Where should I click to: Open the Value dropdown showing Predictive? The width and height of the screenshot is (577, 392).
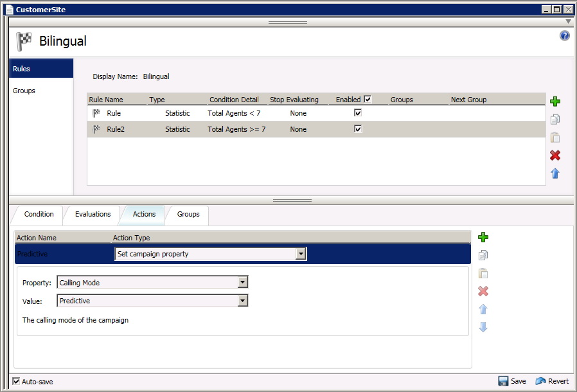point(244,300)
